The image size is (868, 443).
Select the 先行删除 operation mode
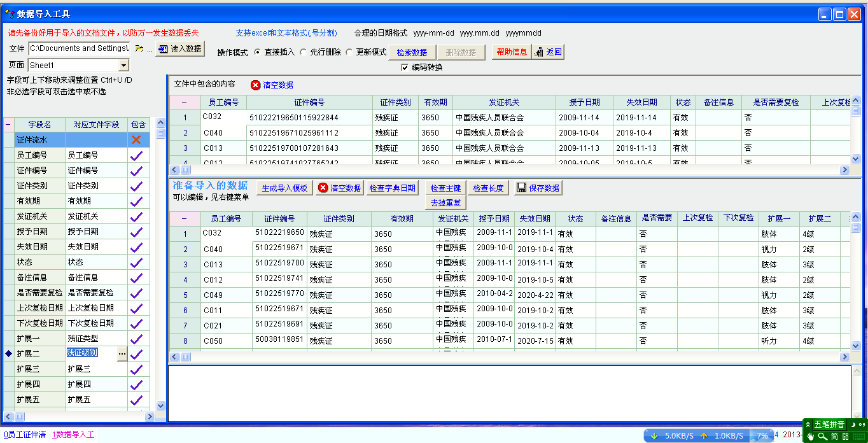click(304, 52)
